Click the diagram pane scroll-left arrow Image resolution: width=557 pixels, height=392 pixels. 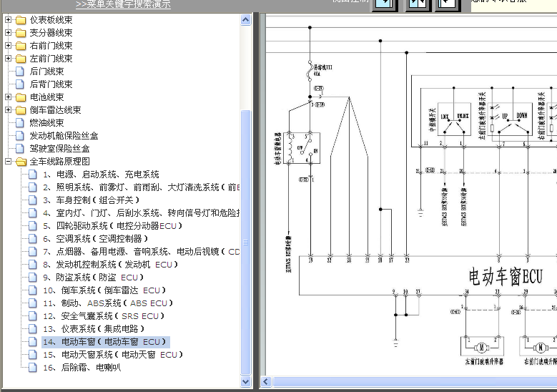[265, 382]
